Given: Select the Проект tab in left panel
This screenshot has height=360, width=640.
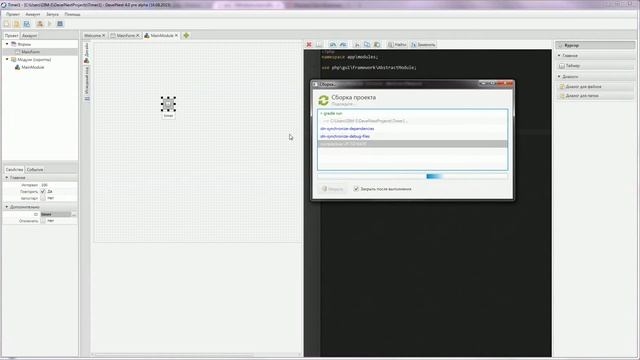Looking at the screenshot, I should point(11,36).
